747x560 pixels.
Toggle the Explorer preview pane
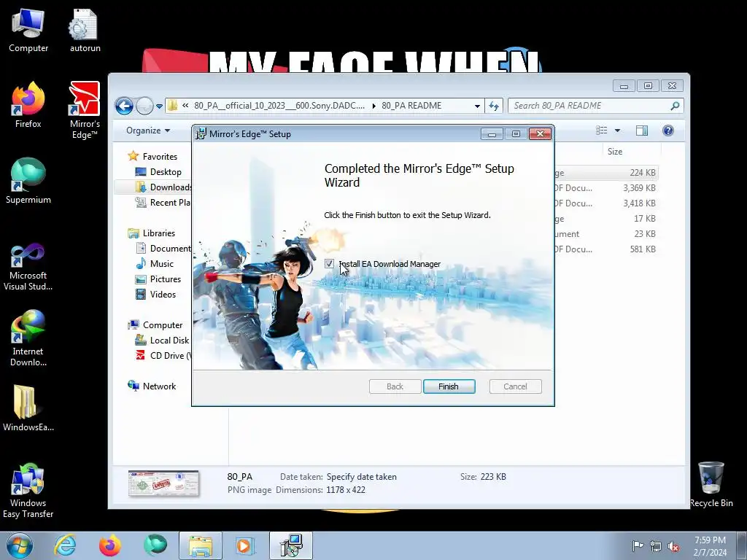click(x=642, y=131)
